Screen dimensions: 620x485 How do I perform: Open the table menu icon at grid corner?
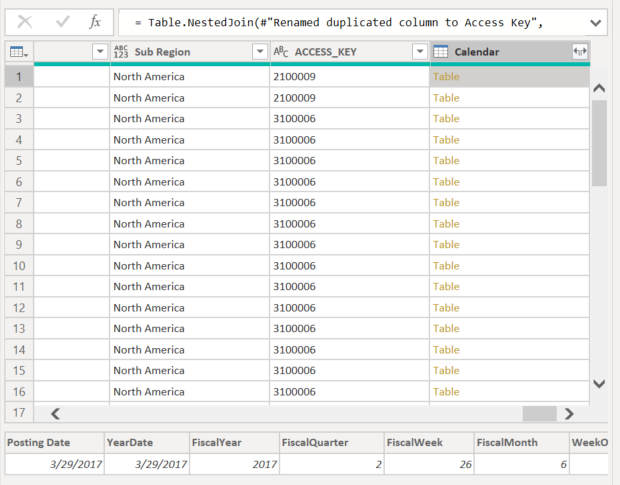(x=19, y=52)
